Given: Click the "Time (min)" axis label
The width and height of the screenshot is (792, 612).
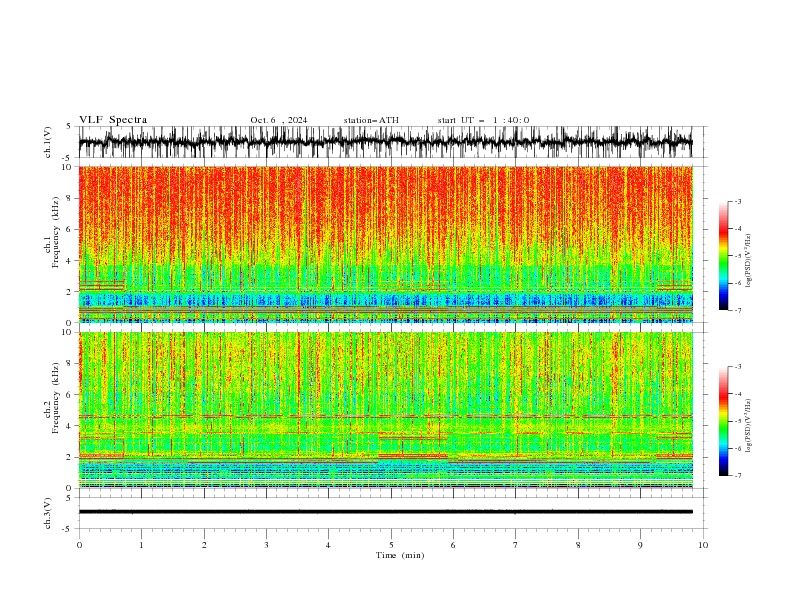Looking at the screenshot, I should 400,555.
